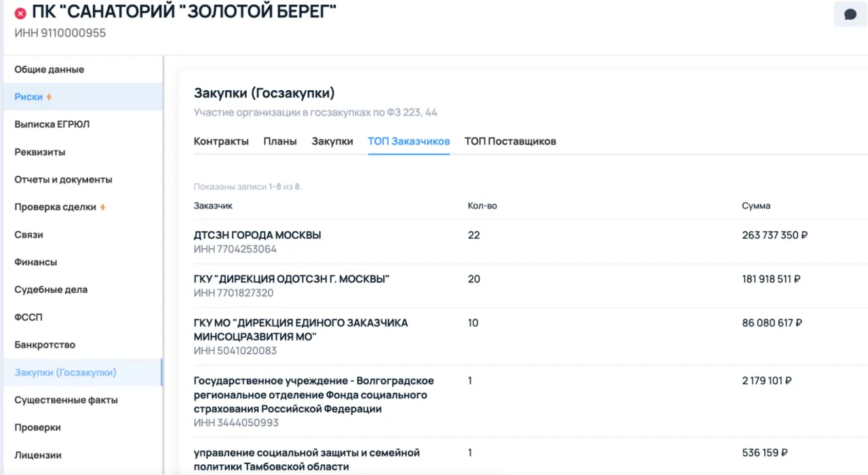Open Реквизиты in the sidebar

[40, 152]
